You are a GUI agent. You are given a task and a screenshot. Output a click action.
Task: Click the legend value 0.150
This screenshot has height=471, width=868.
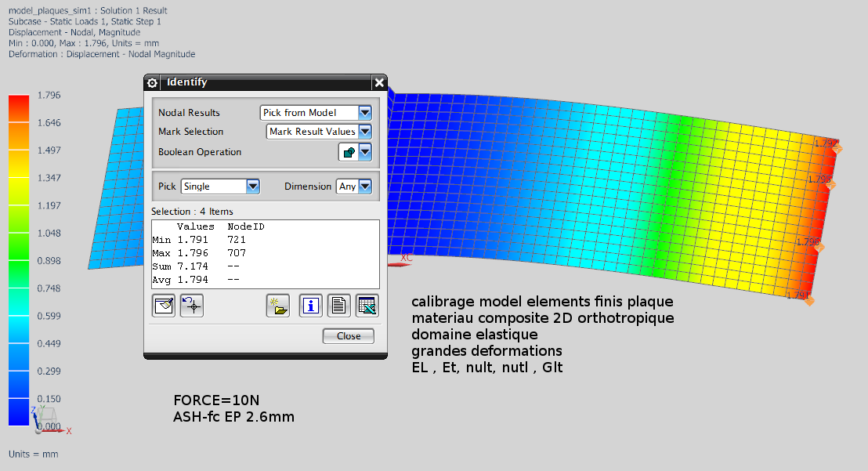click(x=49, y=399)
